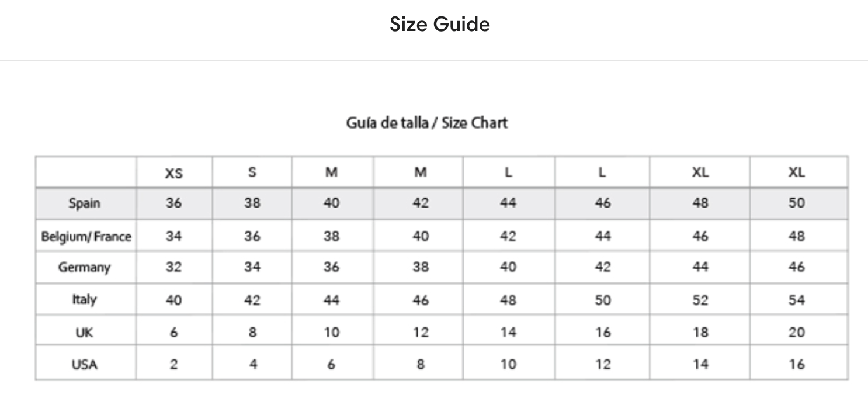Click size 36 in the Spain row

173,203
